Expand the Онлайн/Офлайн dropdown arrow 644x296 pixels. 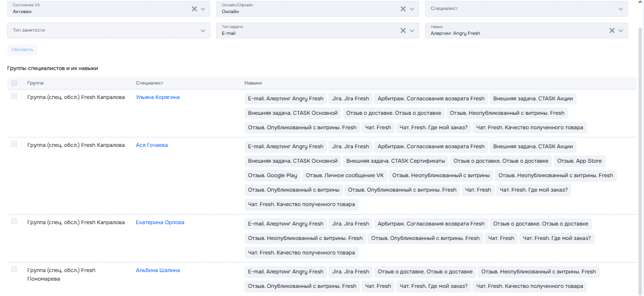point(412,9)
